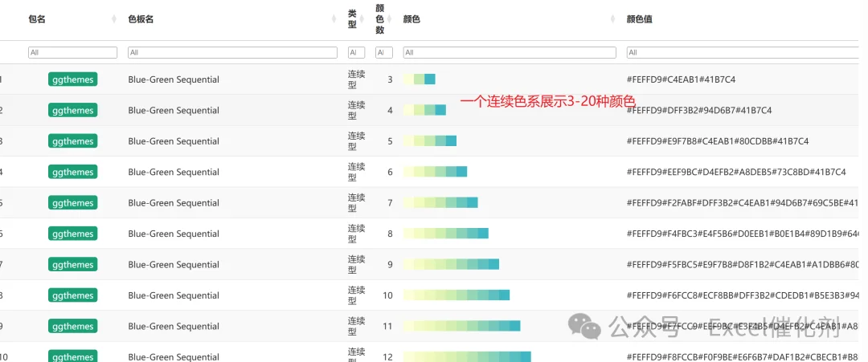Click the 颜色 column filter box
Image resolution: width=868 pixels, height=362 pixels.
tap(510, 52)
